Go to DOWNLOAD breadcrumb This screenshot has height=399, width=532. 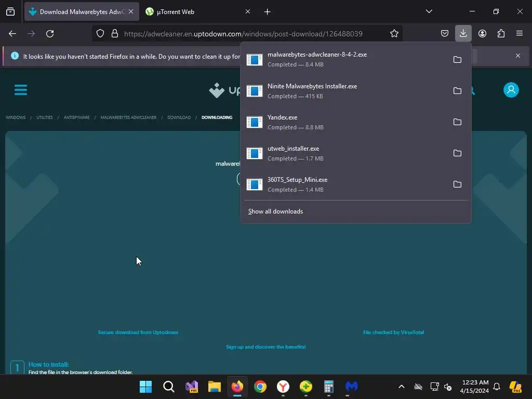click(179, 117)
